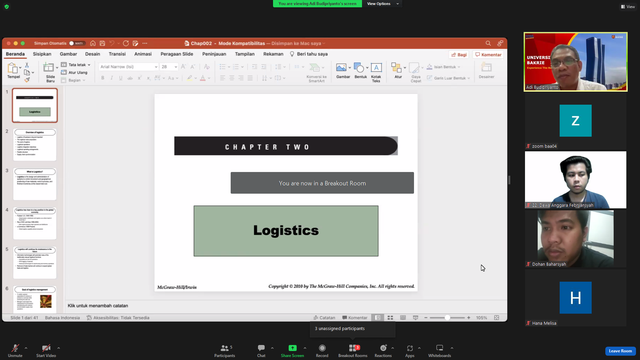Click the Zoom encryption shield icon
The height and width of the screenshot is (360, 640).
tap(7, 7)
